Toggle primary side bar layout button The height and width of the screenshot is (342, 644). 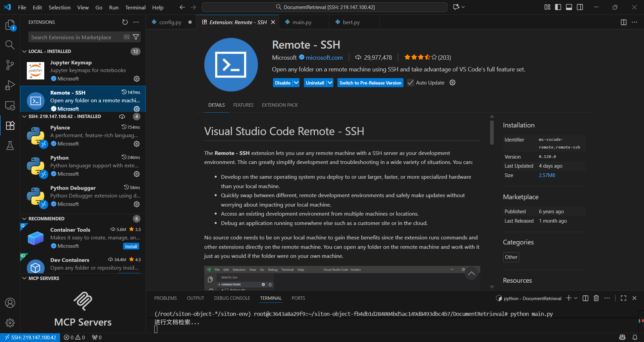coord(558,7)
